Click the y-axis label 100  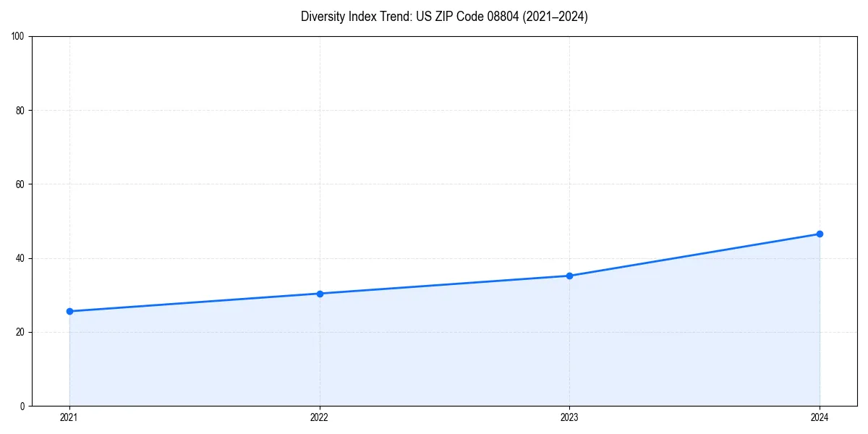(19, 36)
